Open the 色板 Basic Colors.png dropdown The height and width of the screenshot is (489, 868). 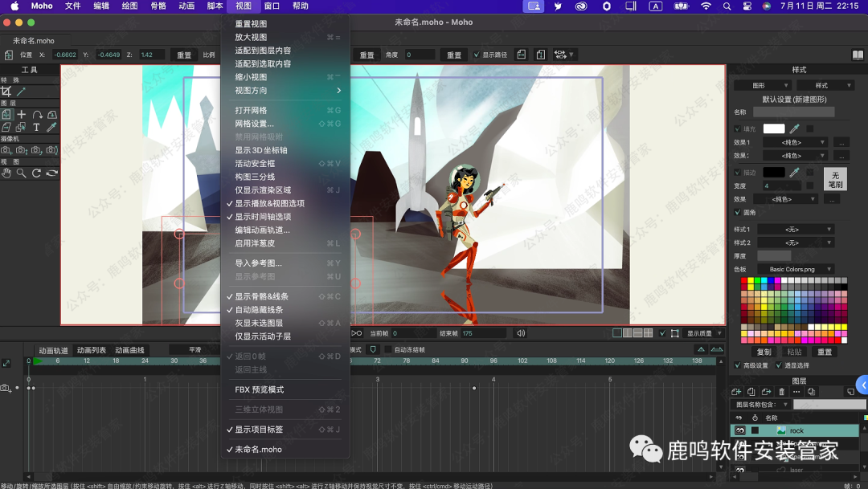point(795,269)
